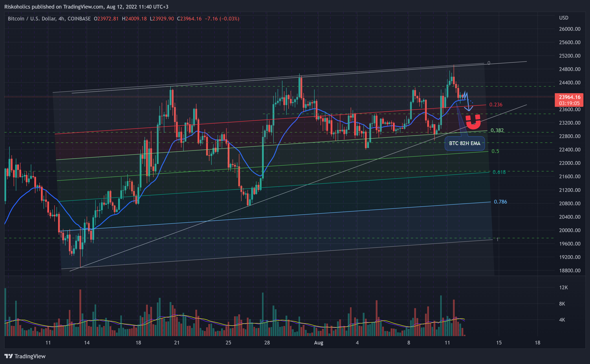590x364 pixels.
Task: Click the candle countdown timer 03:19:05
Action: [569, 103]
